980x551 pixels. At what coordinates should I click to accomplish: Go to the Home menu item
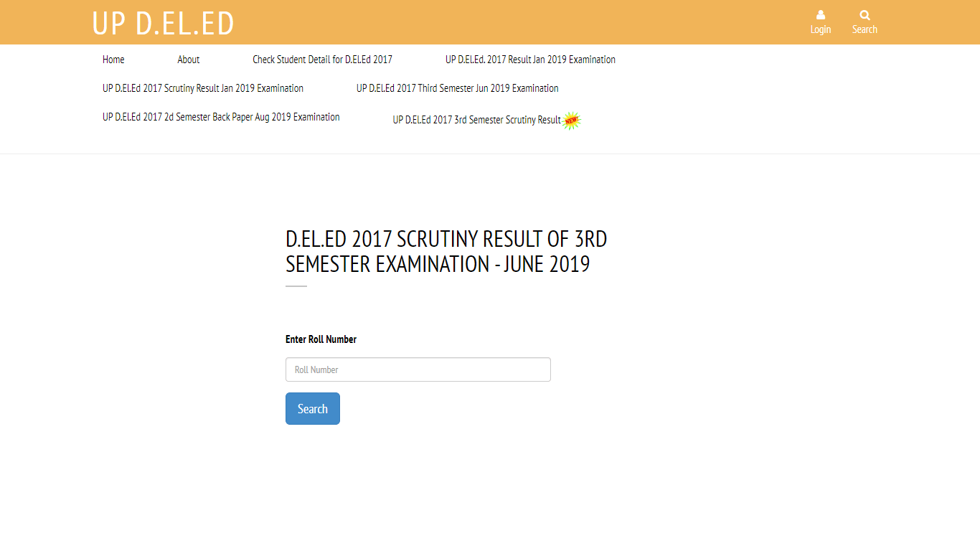pos(113,60)
